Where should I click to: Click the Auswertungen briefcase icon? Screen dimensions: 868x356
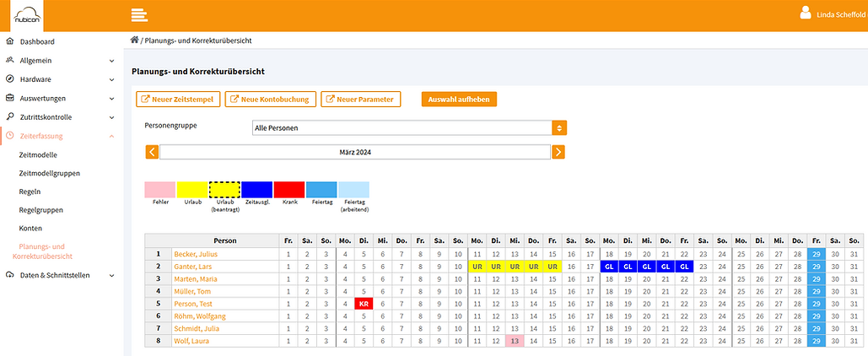9,98
